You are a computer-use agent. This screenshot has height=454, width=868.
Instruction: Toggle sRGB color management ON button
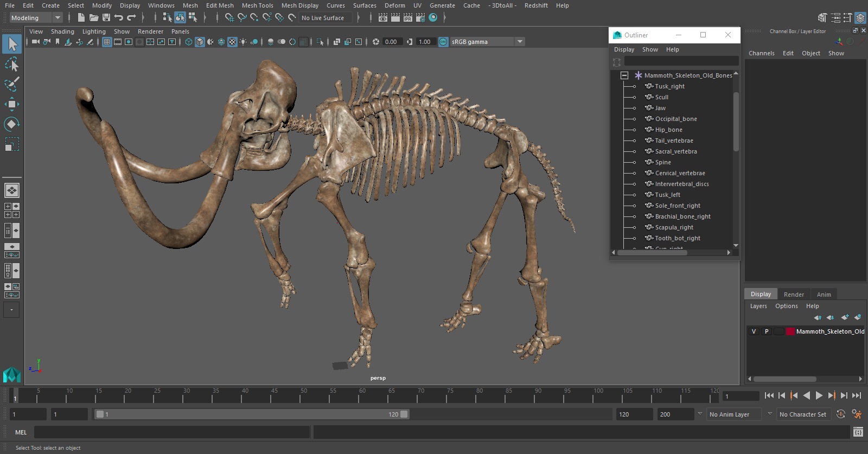[443, 42]
